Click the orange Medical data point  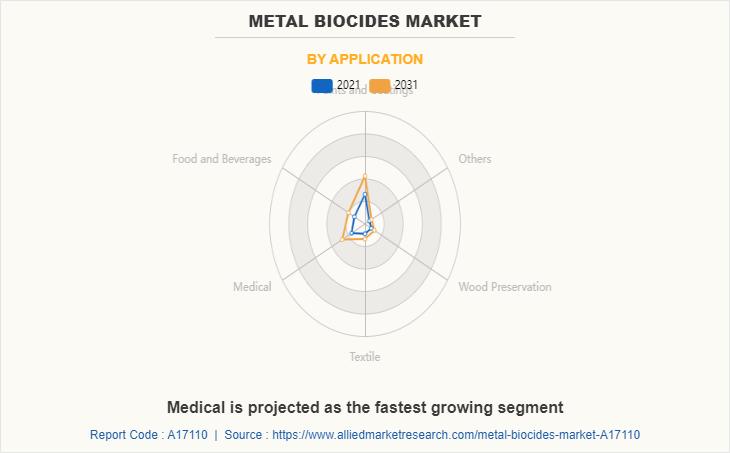(342, 239)
